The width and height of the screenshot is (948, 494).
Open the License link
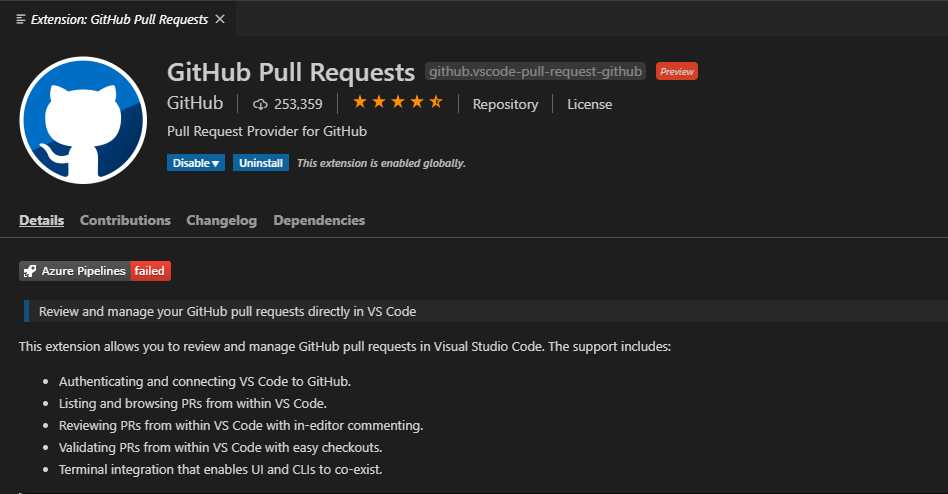pyautogui.click(x=589, y=104)
